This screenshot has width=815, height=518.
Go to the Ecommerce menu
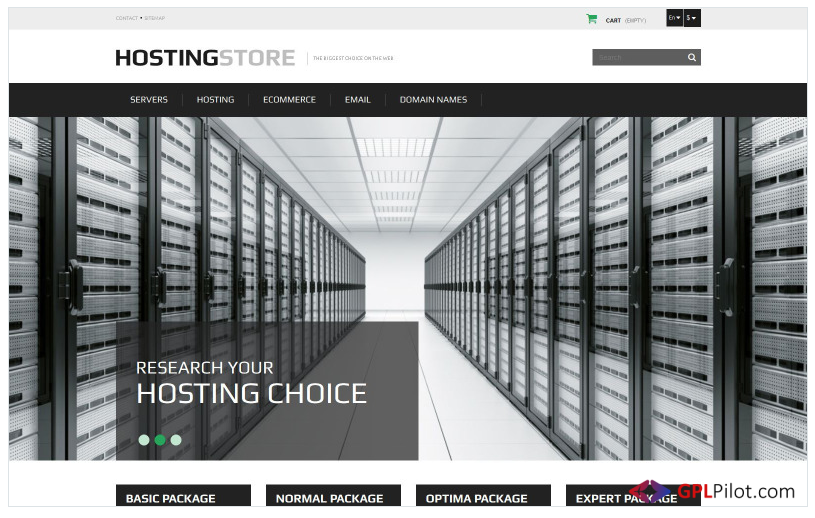point(289,100)
